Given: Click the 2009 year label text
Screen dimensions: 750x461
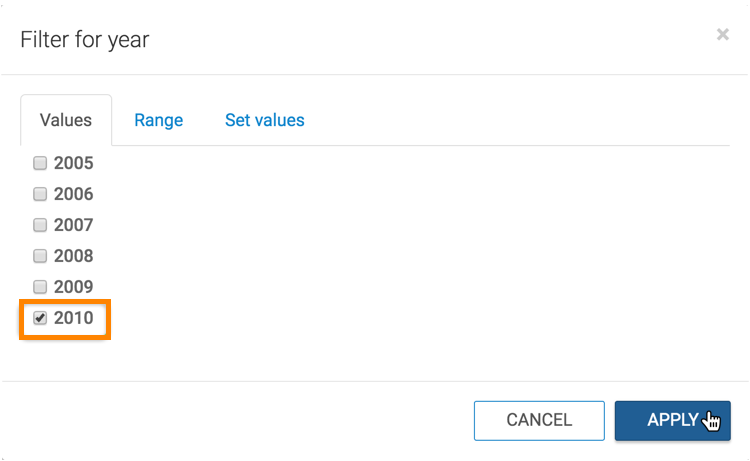Looking at the screenshot, I should (74, 287).
